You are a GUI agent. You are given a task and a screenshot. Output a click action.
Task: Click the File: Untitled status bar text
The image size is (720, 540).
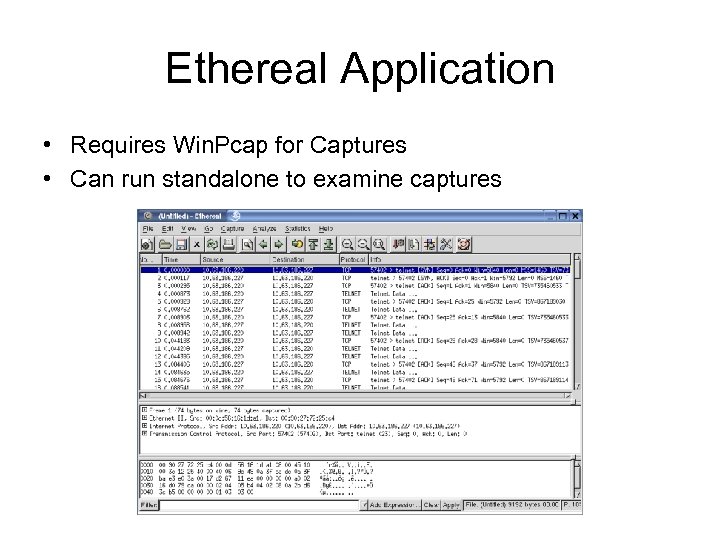(x=512, y=505)
